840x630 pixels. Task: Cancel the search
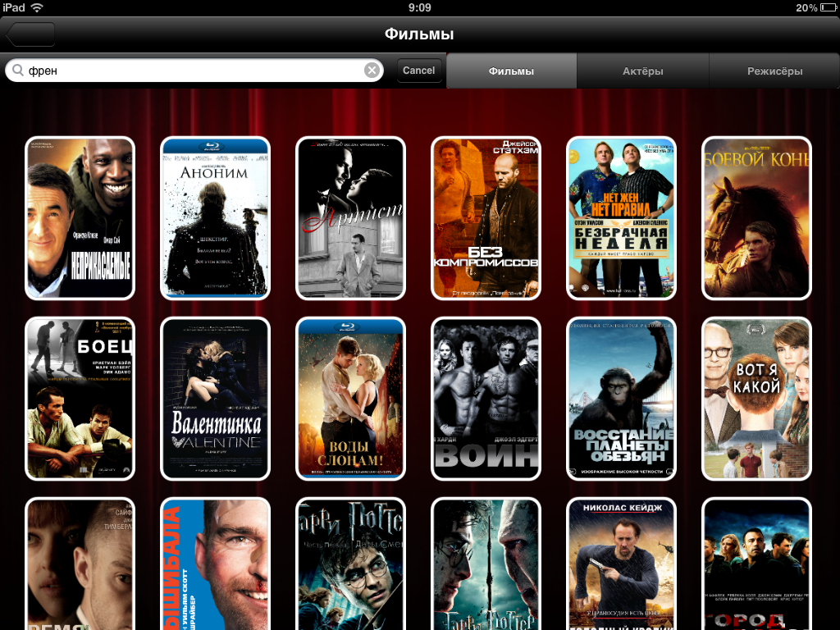click(419, 71)
